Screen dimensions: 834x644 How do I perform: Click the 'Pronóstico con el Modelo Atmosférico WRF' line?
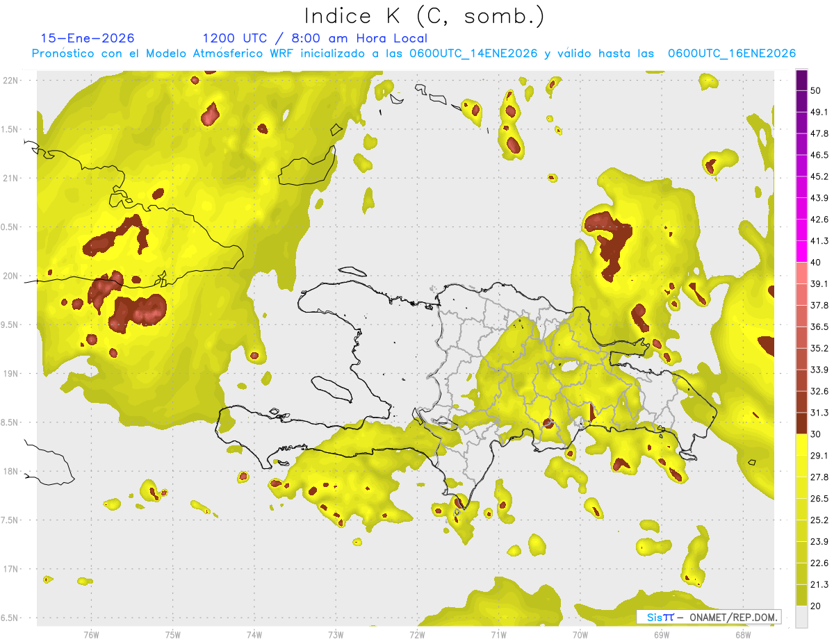414,53
